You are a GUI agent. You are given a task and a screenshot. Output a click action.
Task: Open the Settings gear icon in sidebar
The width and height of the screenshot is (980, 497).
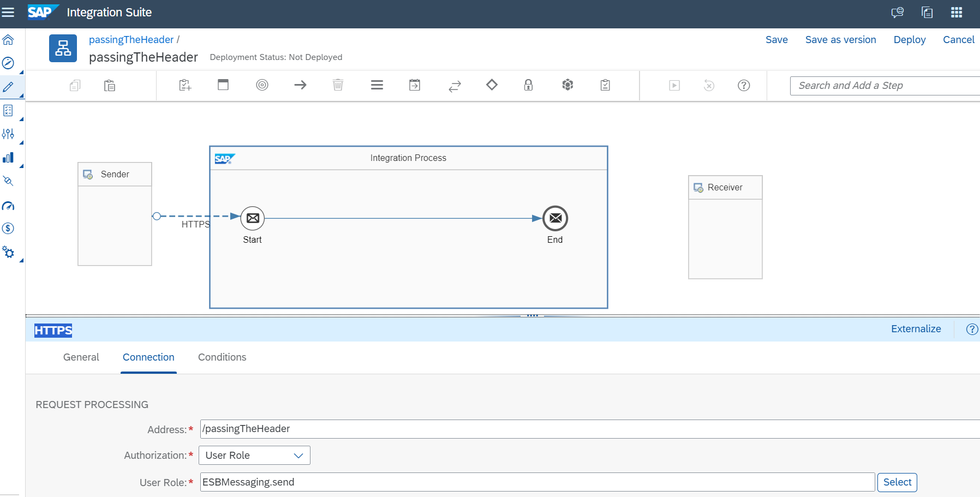tap(9, 252)
